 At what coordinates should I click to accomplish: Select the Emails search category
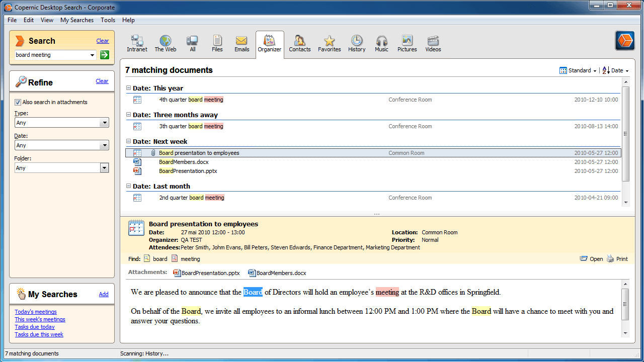(242, 44)
